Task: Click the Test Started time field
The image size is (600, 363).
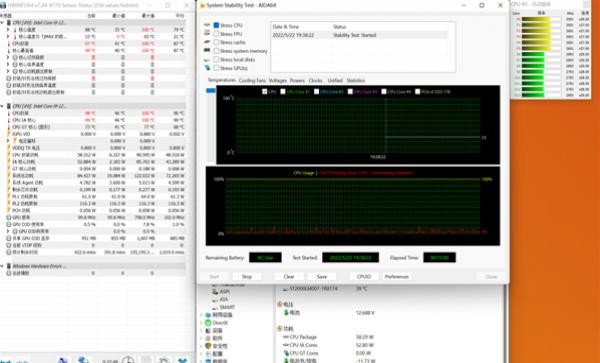Action: coord(351,258)
